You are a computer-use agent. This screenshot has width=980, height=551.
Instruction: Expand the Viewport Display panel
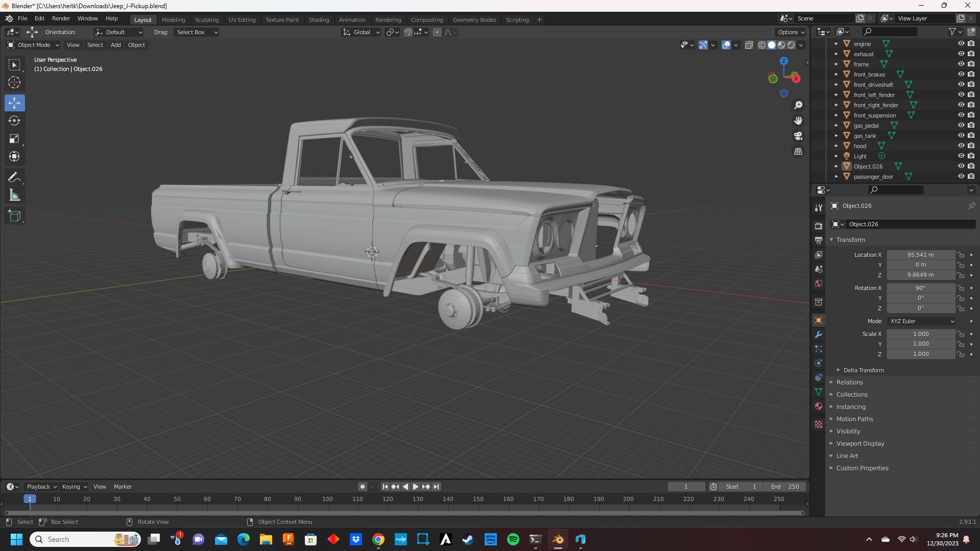[x=860, y=444]
